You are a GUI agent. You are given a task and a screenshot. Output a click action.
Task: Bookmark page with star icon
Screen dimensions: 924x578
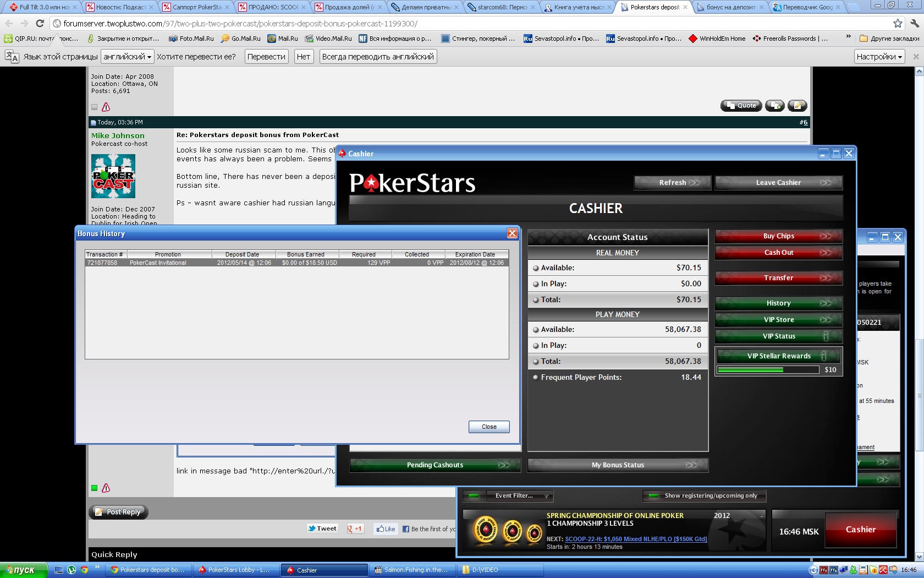tap(898, 23)
